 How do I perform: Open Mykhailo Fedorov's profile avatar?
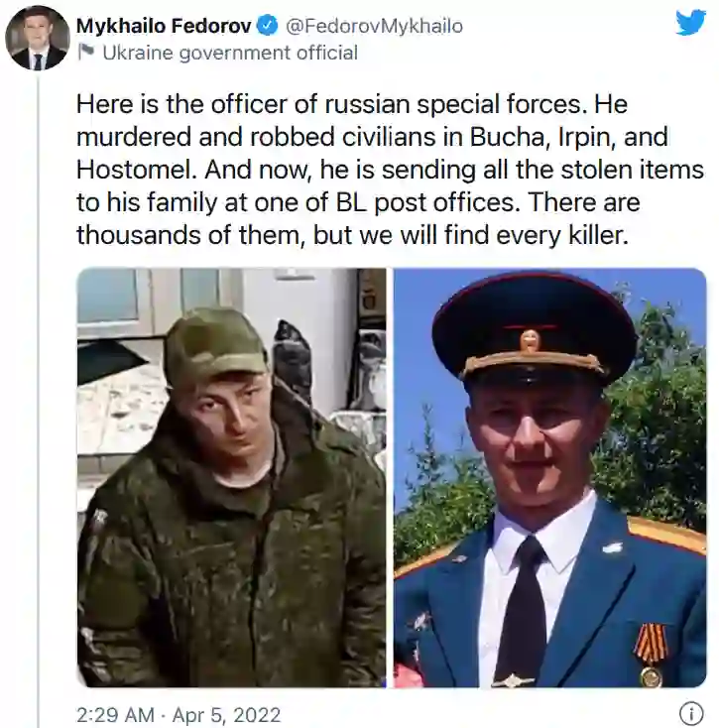[37, 38]
